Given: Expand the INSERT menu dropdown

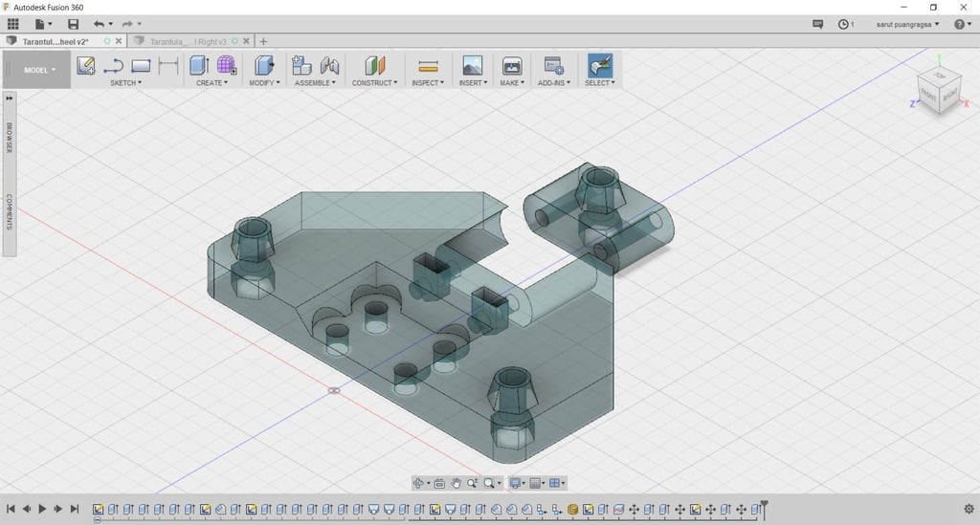Looking at the screenshot, I should pyautogui.click(x=473, y=82).
